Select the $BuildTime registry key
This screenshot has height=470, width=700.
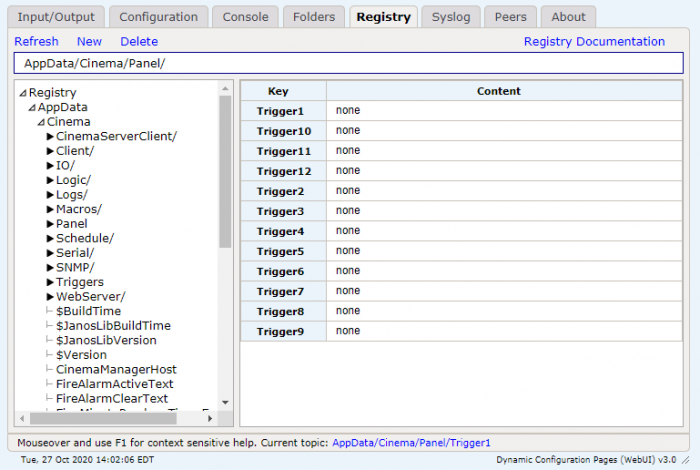click(88, 311)
